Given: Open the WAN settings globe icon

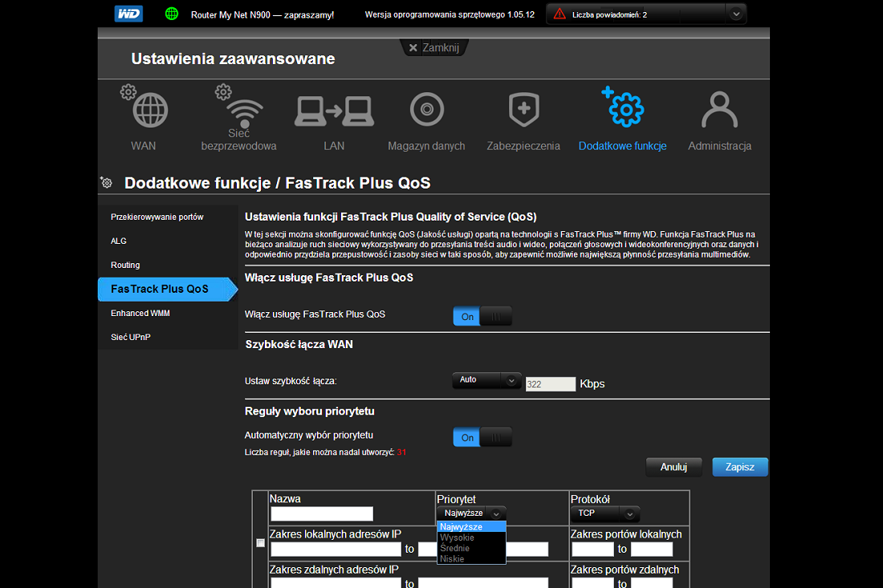Looking at the screenshot, I should [144, 107].
